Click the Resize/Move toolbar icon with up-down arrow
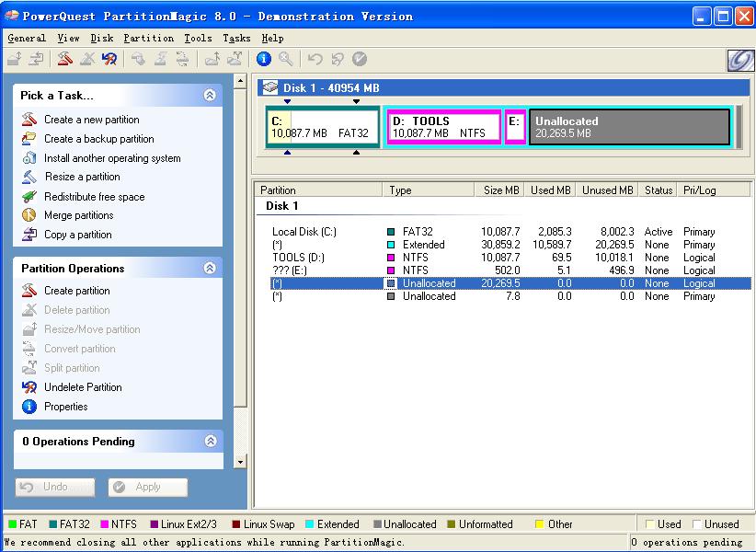Viewport: 756px width, 552px height. click(15, 59)
